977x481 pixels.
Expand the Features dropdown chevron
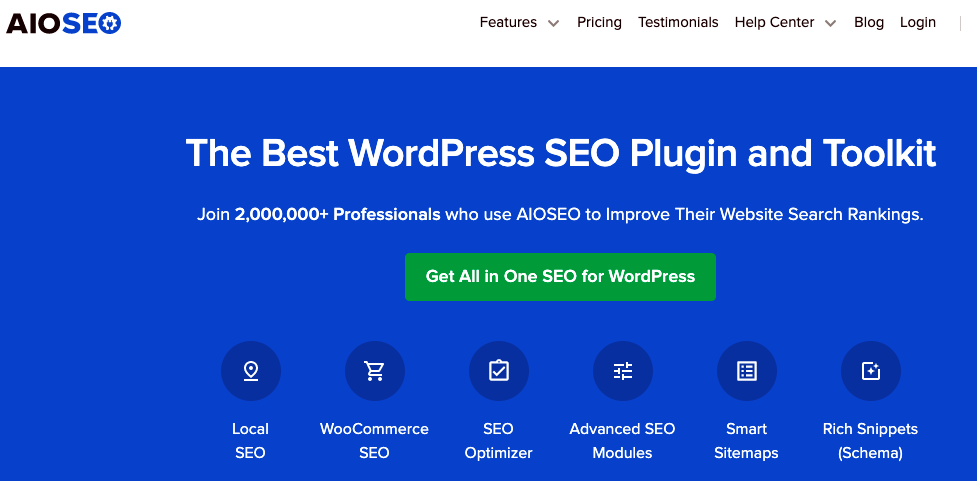(x=553, y=24)
